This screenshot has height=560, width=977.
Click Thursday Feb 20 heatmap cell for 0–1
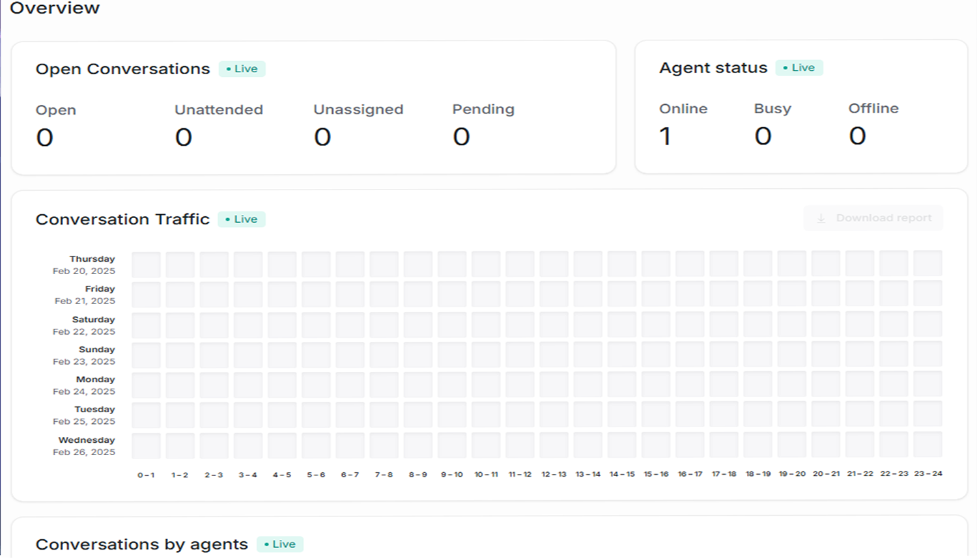click(x=146, y=265)
